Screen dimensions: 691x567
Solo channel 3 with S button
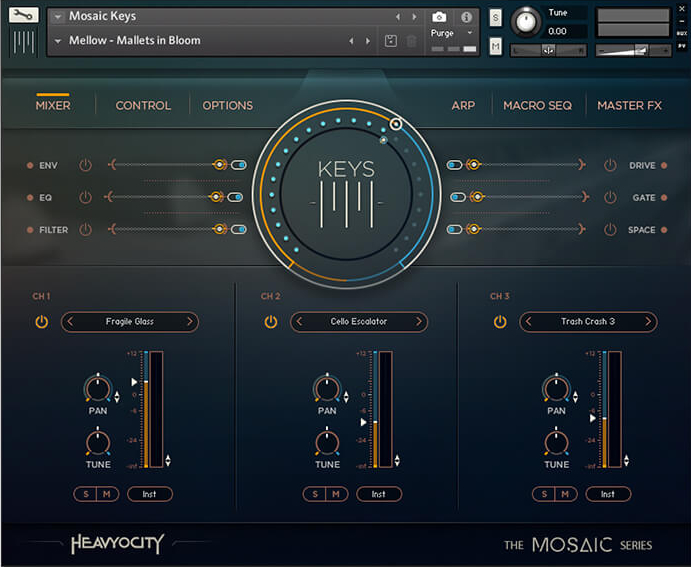[x=544, y=494]
